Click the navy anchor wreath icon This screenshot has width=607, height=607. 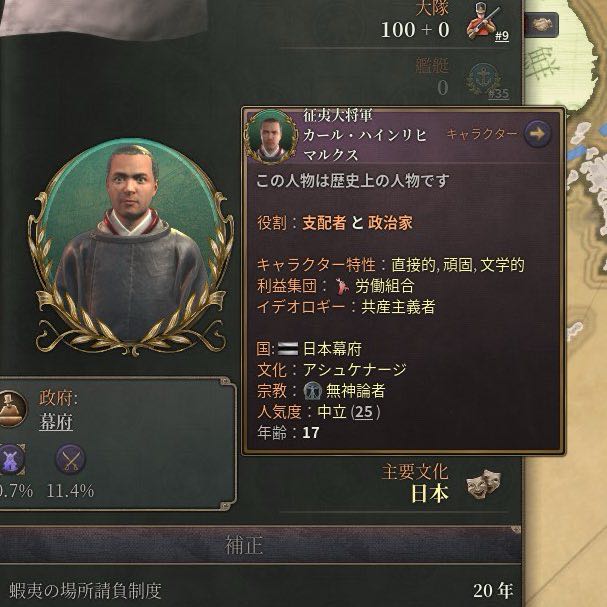coord(483,80)
